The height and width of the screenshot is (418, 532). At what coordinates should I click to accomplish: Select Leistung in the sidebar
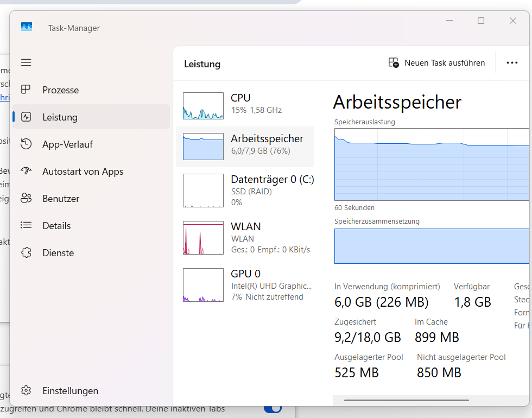point(91,117)
